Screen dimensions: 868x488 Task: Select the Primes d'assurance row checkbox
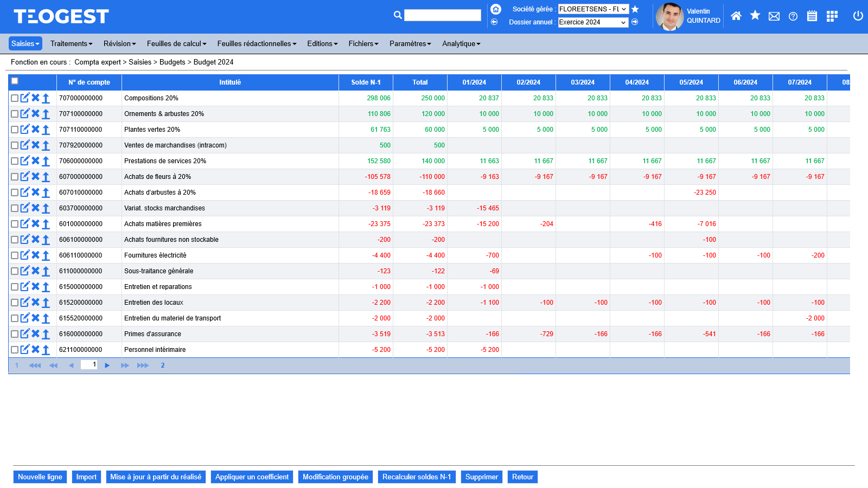[x=15, y=334]
